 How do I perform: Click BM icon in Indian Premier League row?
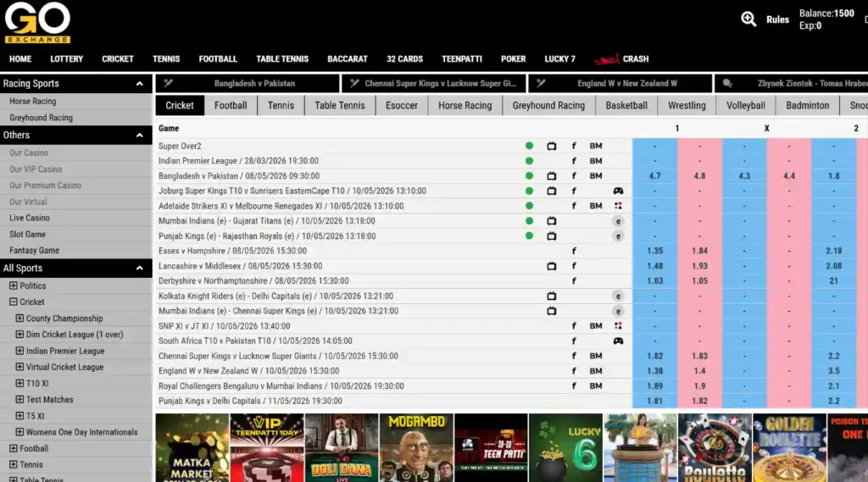pyautogui.click(x=596, y=161)
